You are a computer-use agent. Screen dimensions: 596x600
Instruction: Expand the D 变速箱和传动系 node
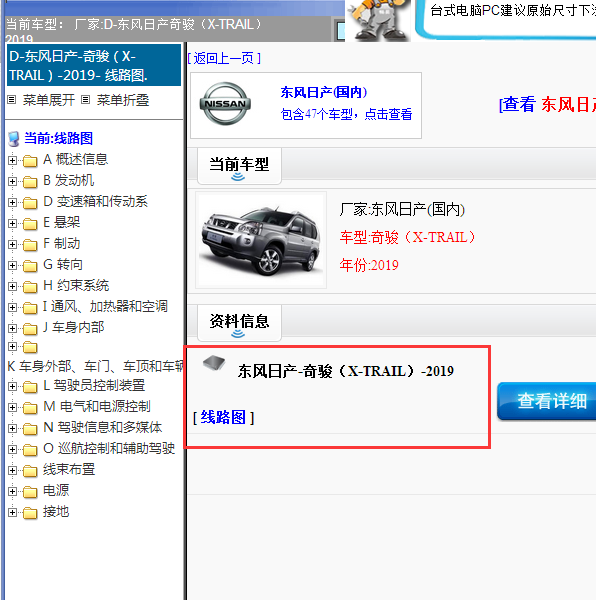click(12, 202)
